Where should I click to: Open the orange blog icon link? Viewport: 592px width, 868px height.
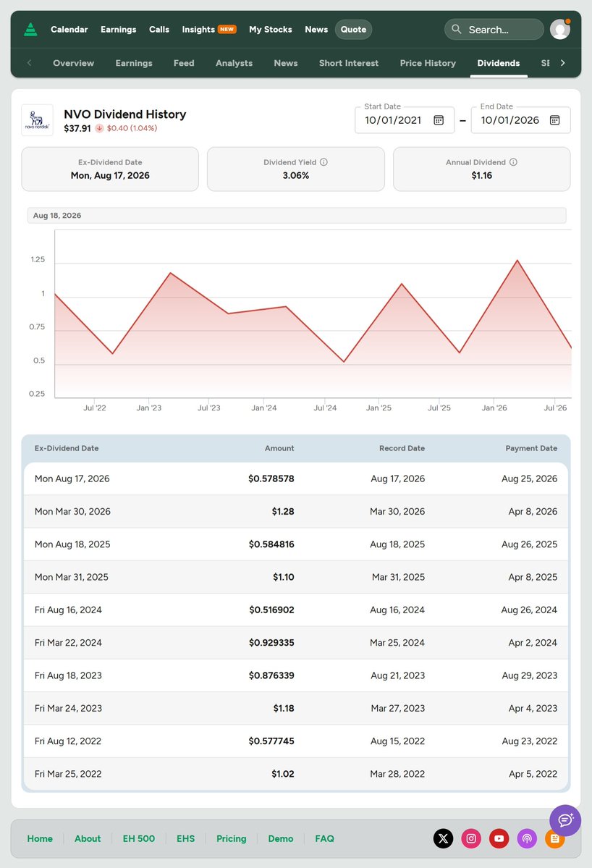coord(555,838)
